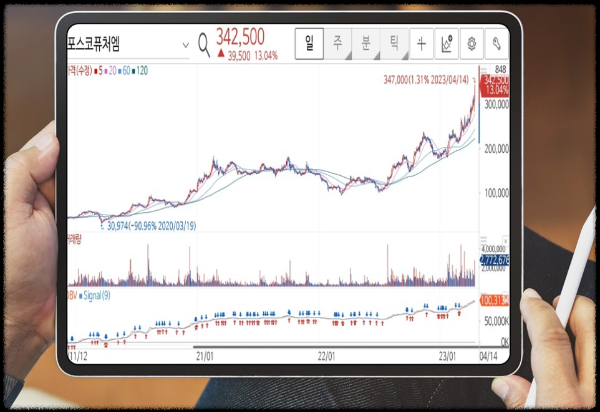The width and height of the screenshot is (600, 412).
Task: Click the magnifier search icon
Action: pos(204,45)
